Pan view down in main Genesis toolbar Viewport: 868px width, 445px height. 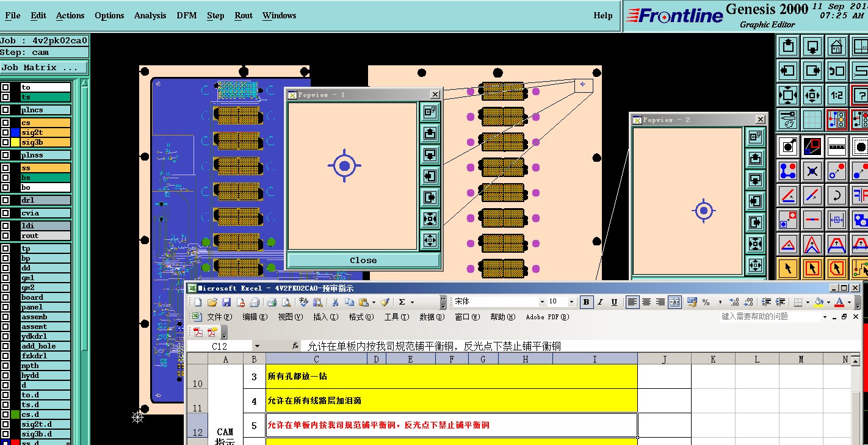click(x=812, y=46)
